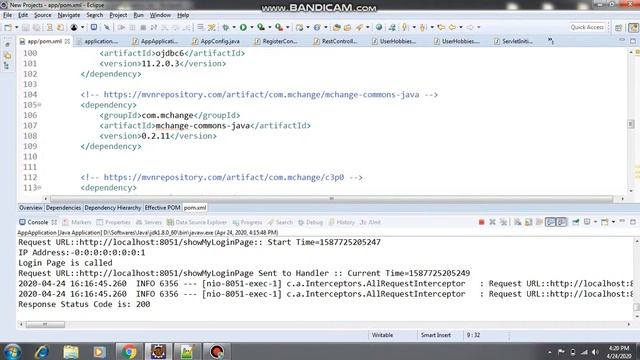The width and height of the screenshot is (640, 360).
Task: Toggle Word Wrap in console toolbar
Action: pyautogui.click(x=539, y=222)
